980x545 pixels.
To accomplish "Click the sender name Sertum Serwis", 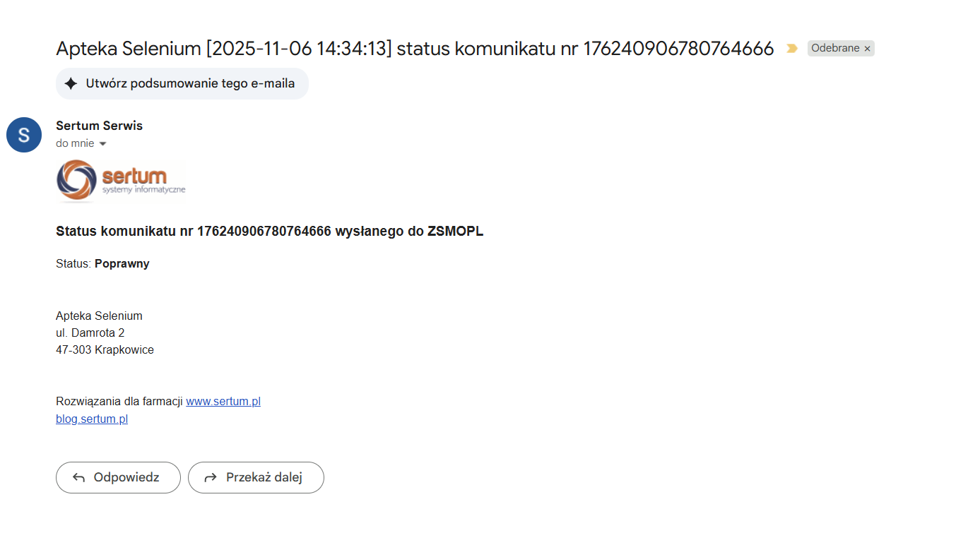I will (99, 126).
